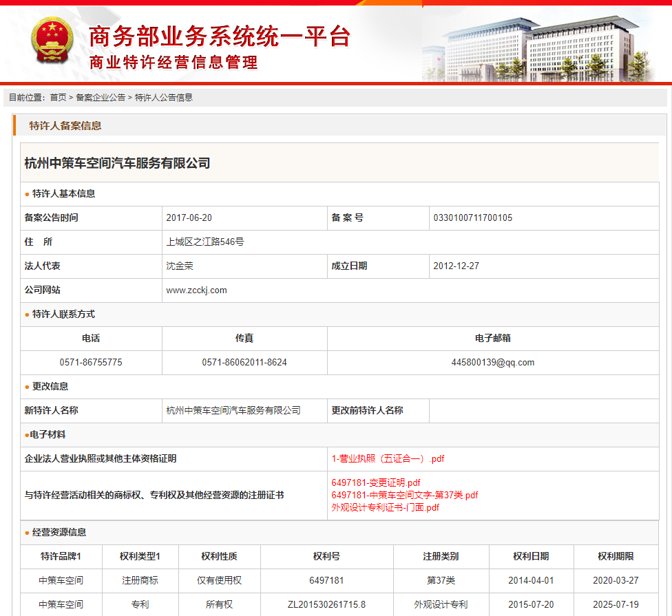The height and width of the screenshot is (616, 672).
Task: Click 所有权 cell in patent row
Action: 220,604
